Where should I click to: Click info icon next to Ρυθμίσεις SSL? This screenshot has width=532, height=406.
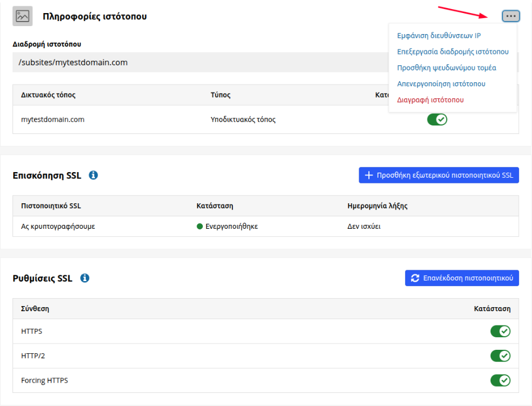point(85,278)
